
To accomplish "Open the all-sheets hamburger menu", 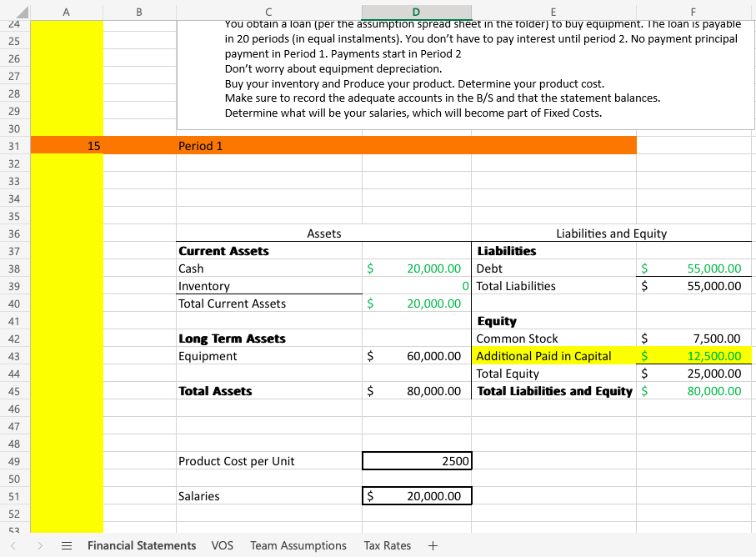I will 67,545.
